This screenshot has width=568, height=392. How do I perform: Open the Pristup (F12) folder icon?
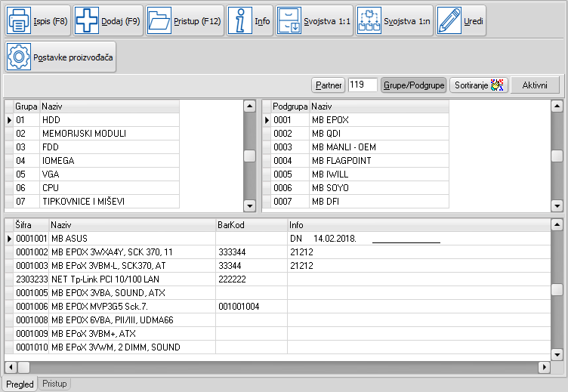[159, 20]
